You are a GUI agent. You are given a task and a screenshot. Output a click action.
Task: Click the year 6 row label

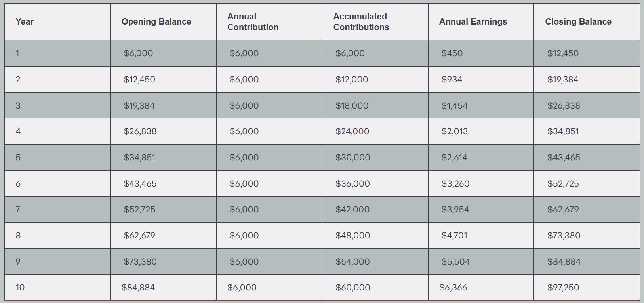click(18, 184)
